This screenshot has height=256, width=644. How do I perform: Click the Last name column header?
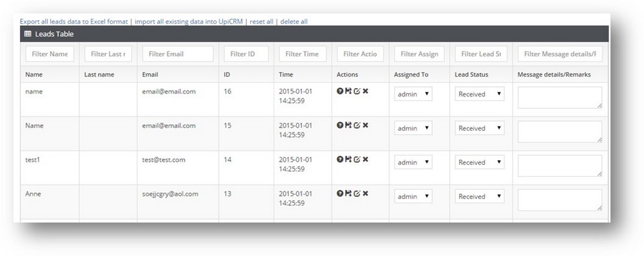coord(99,75)
